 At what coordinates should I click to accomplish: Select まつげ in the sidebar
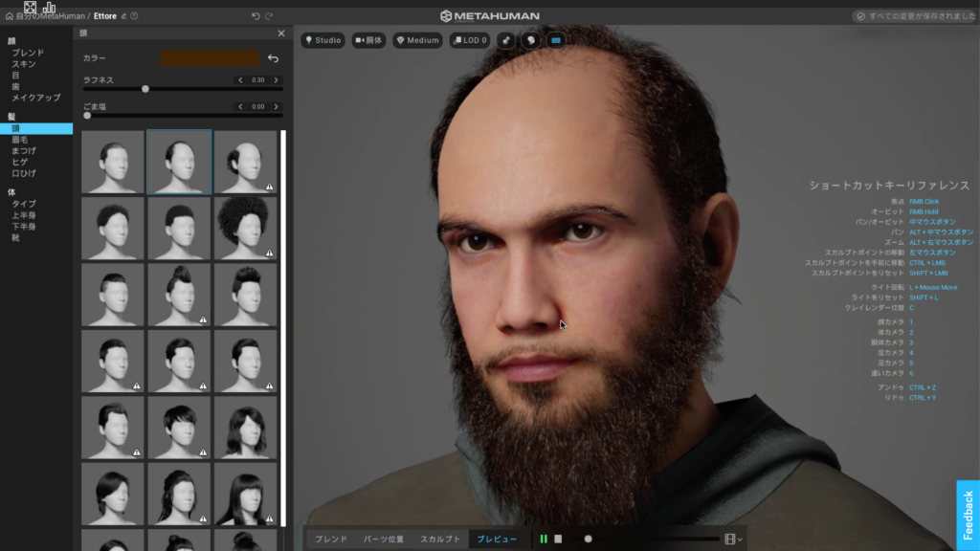(24, 150)
